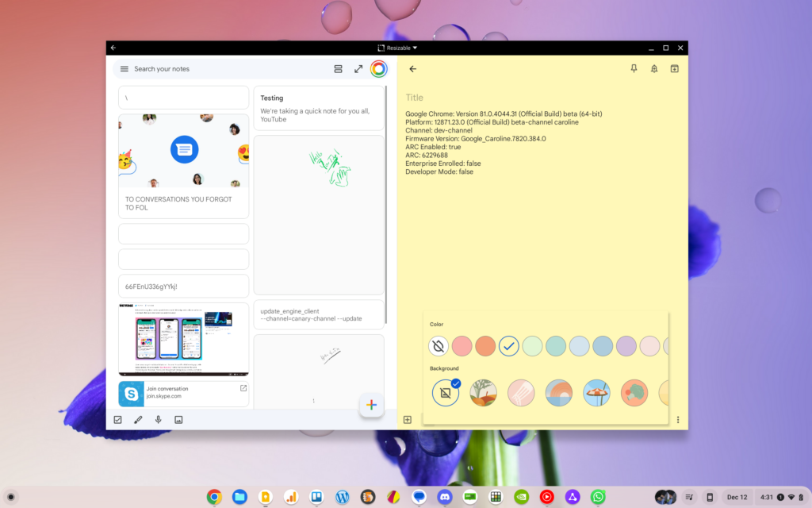Click the Search your notes field

tap(198, 68)
